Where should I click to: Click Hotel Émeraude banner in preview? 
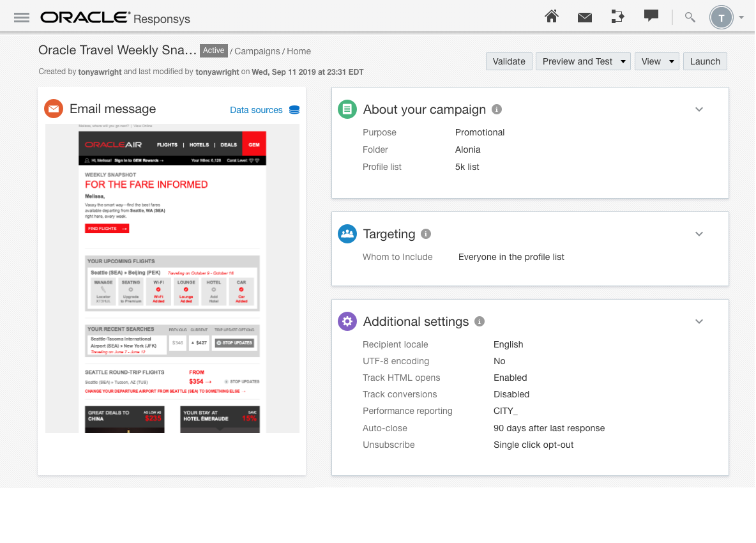pyautogui.click(x=220, y=420)
